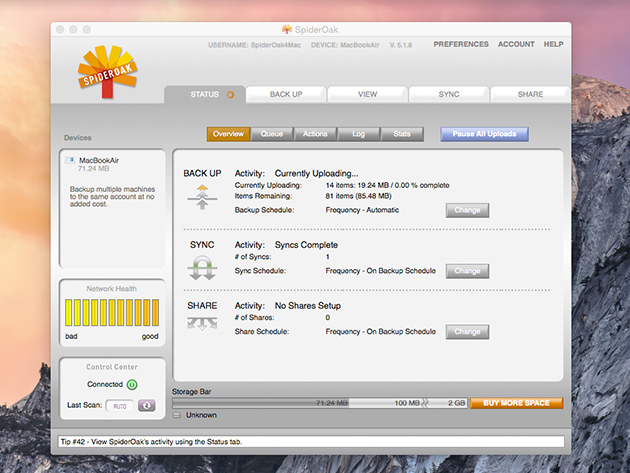Switch to the Status tab

205,94
